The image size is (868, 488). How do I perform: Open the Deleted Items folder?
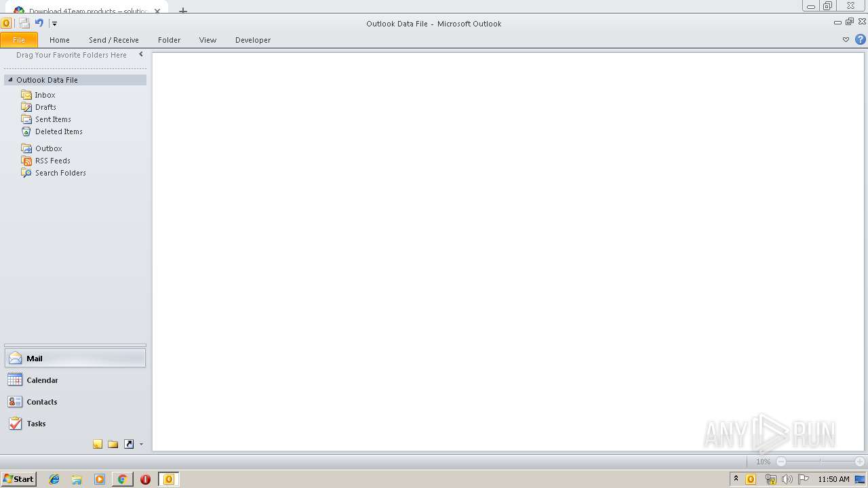(58, 131)
